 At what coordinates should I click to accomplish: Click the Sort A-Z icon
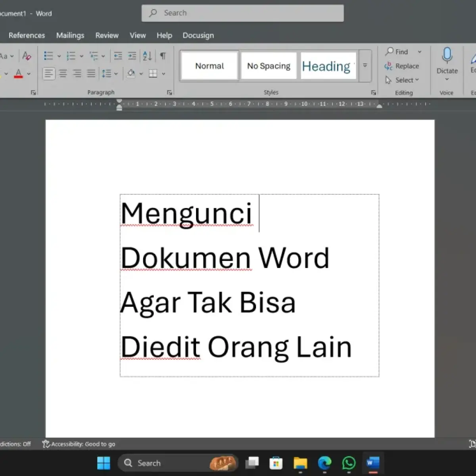click(x=147, y=56)
